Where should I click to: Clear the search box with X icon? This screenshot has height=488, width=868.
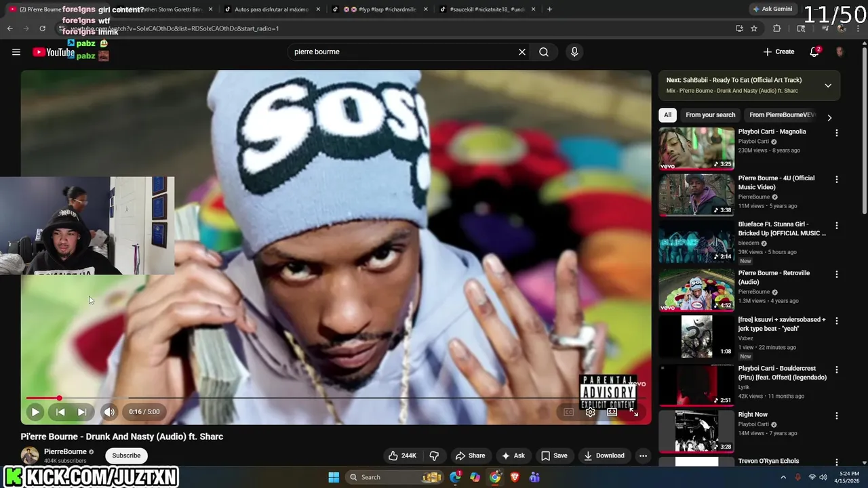(522, 52)
